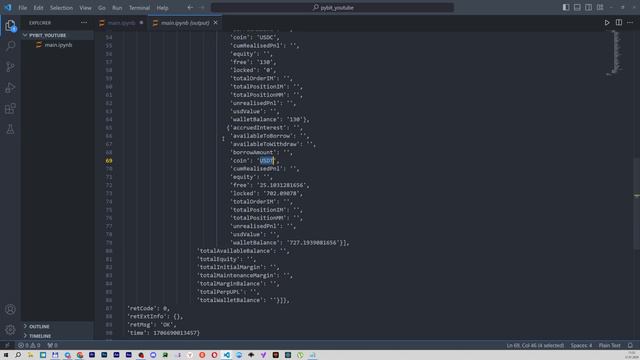Open the Terminal menu
This screenshot has width=640, height=360.
pyautogui.click(x=139, y=8)
